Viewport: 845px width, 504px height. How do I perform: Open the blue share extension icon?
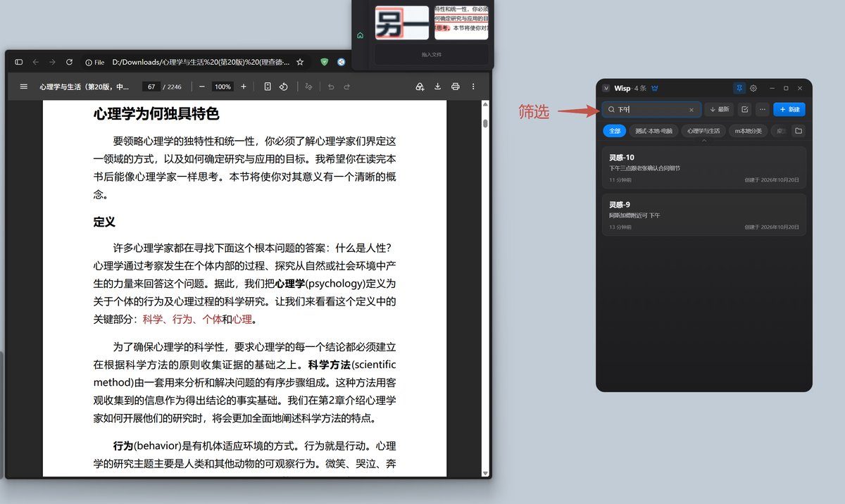[x=342, y=62]
